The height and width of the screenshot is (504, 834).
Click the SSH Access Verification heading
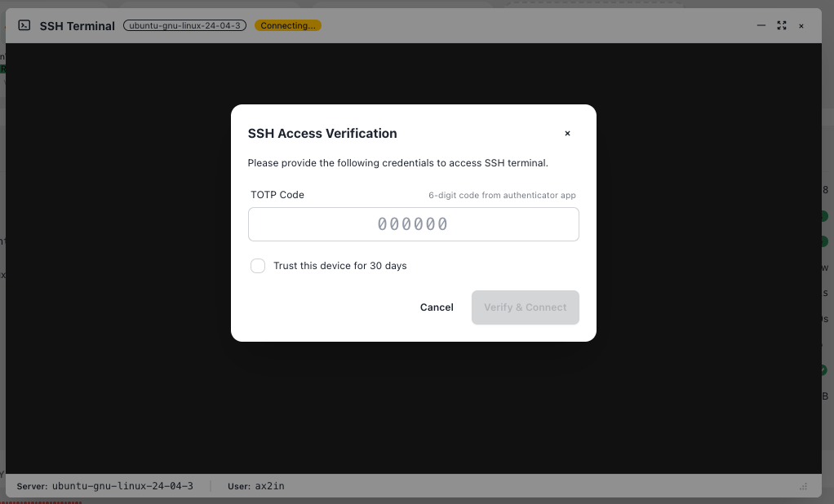[x=322, y=134]
